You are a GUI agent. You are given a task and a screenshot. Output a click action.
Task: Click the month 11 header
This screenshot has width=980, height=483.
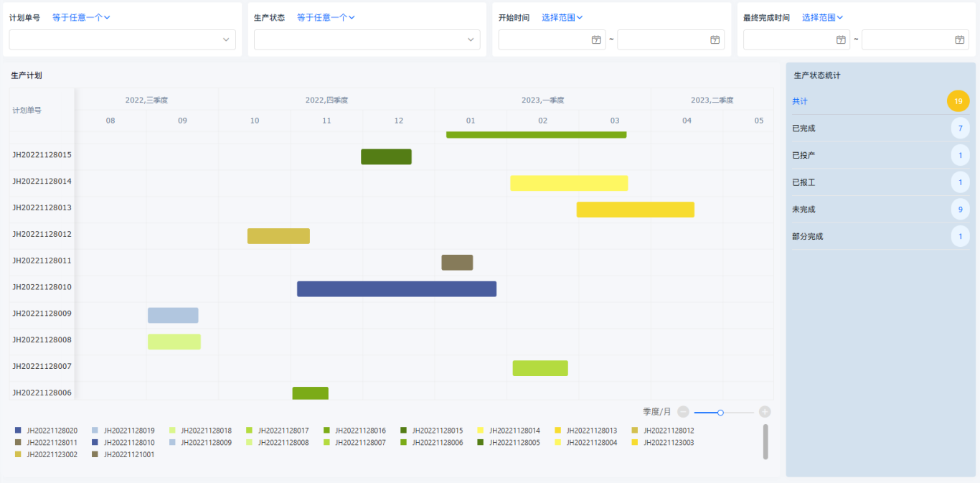(x=326, y=121)
